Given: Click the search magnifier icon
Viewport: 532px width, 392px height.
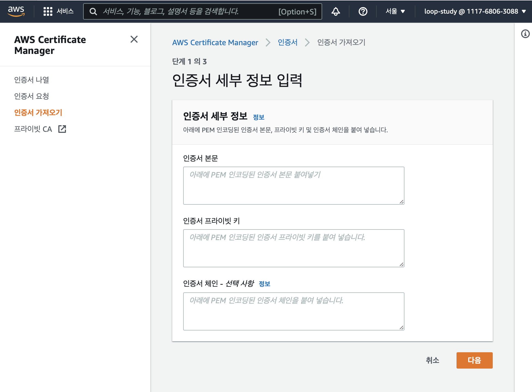Looking at the screenshot, I should [x=93, y=11].
